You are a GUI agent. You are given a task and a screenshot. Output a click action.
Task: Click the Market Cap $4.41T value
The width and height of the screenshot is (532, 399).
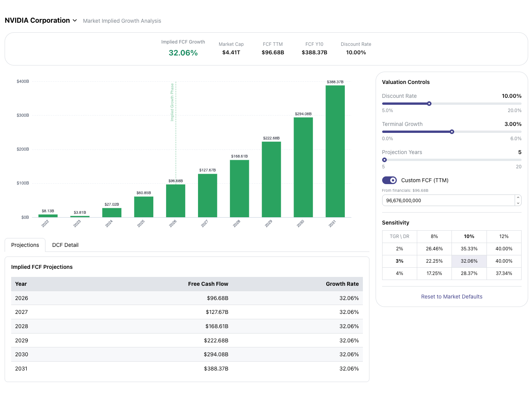[231, 52]
